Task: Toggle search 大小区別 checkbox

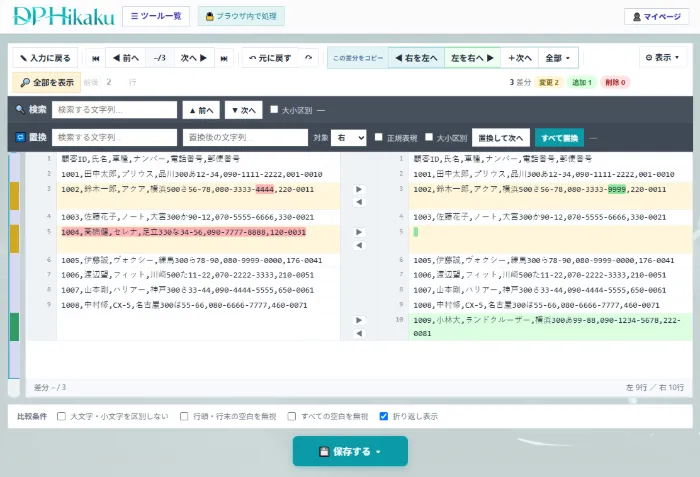Action: coord(274,109)
